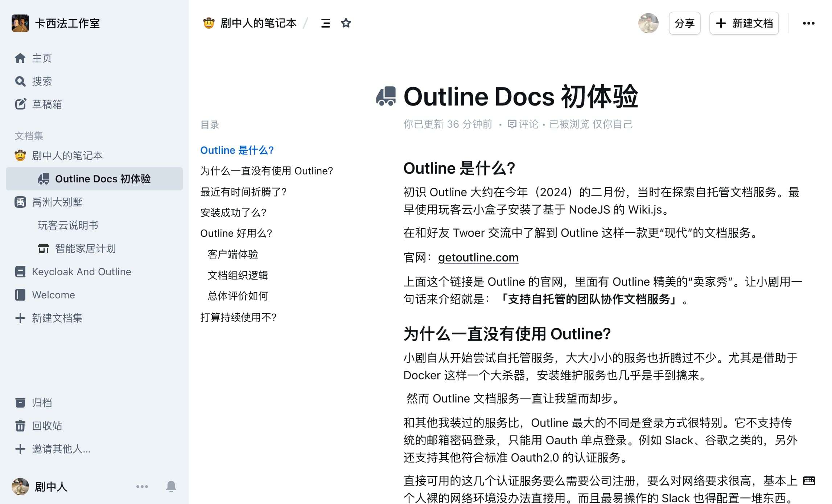The height and width of the screenshot is (504, 832).
Task: Open the getoutline.com link
Action: [478, 257]
